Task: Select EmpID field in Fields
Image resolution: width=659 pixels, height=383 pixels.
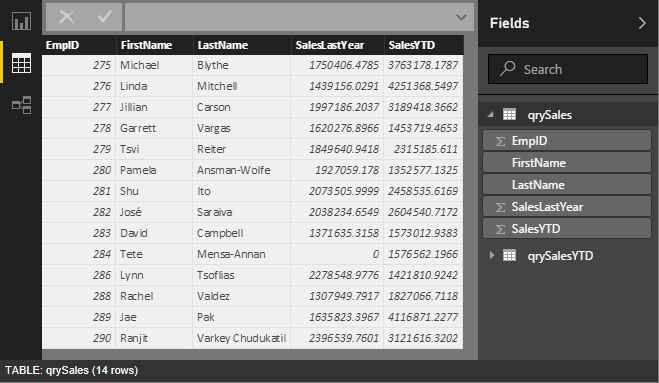Action: (x=567, y=141)
